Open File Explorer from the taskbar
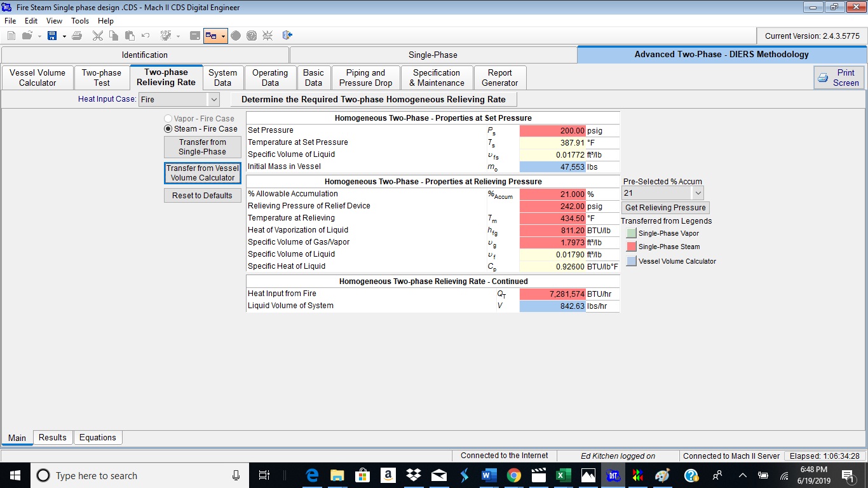Screen dimensions: 868x488 pyautogui.click(x=337, y=475)
